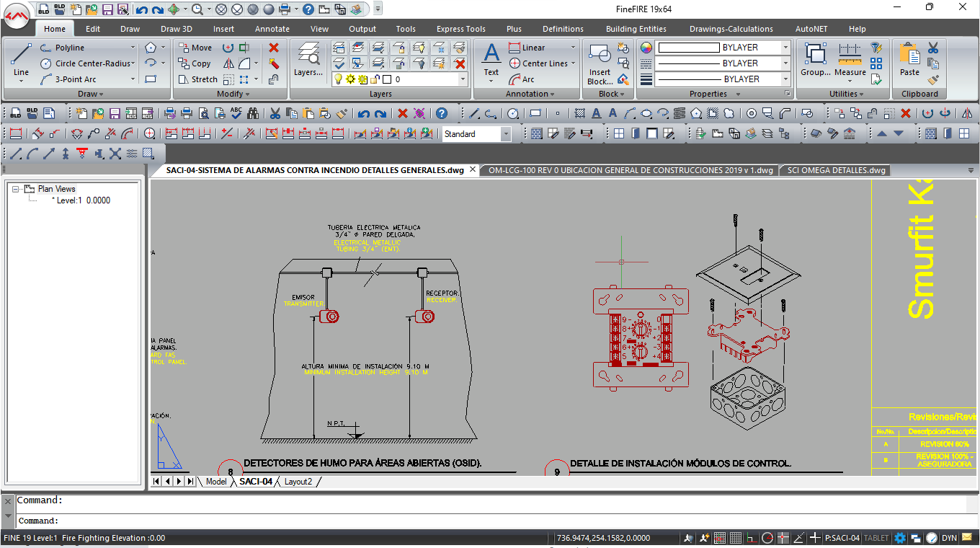The image size is (980, 548).
Task: Collapse the Plan Views tree node
Action: tap(16, 189)
